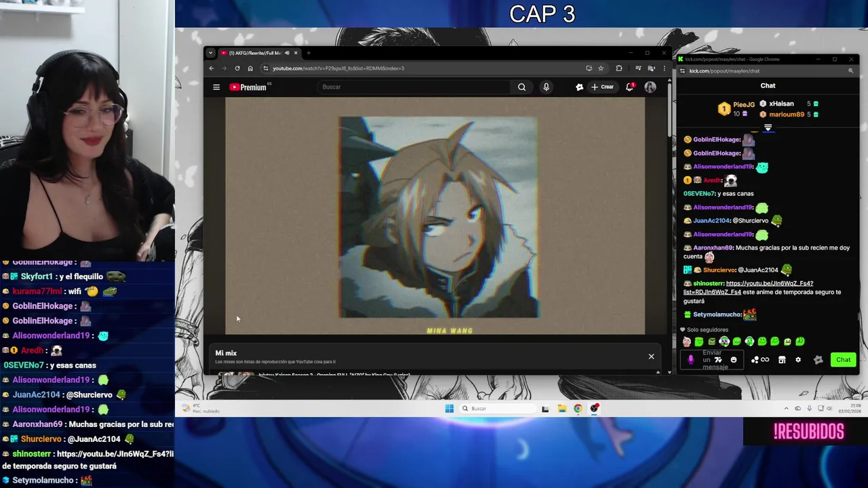This screenshot has width=868, height=488.
Task: Open a new Chrome tab with plus
Action: click(309, 53)
